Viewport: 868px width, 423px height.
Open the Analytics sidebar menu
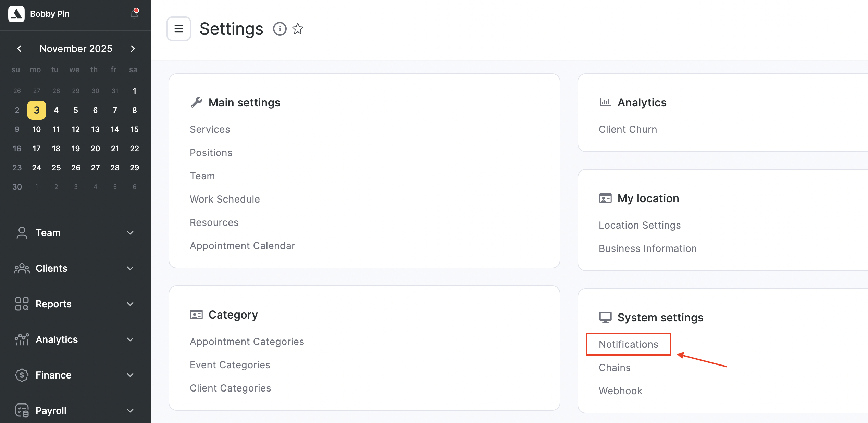pyautogui.click(x=57, y=339)
